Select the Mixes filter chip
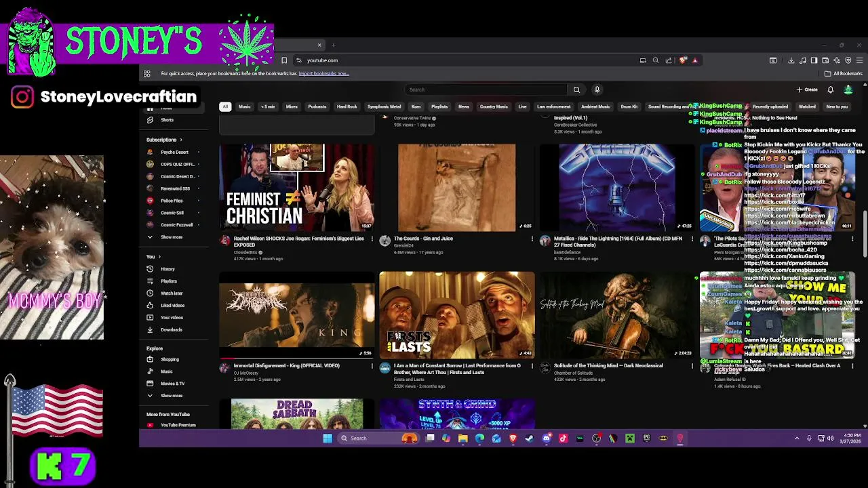Image resolution: width=868 pixels, height=488 pixels. [x=292, y=106]
